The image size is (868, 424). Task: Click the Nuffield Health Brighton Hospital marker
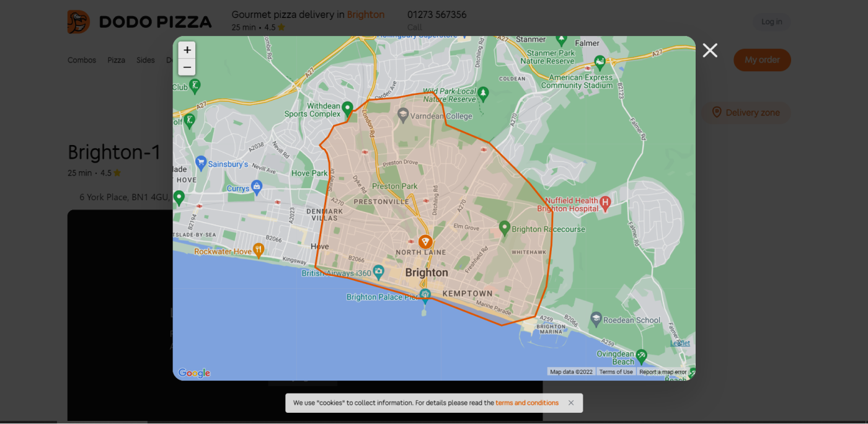[606, 202]
